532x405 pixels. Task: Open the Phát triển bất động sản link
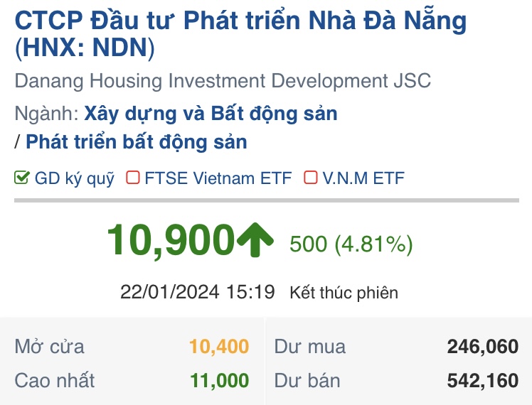coord(137,141)
